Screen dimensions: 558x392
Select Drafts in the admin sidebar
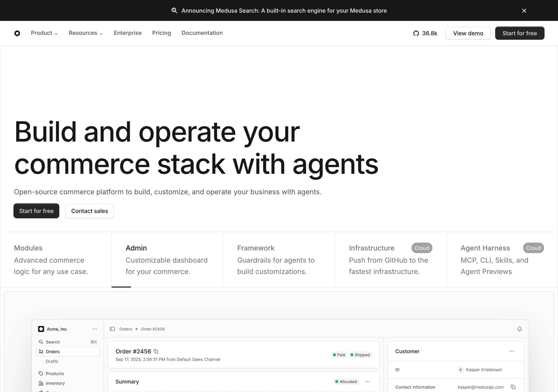52,361
